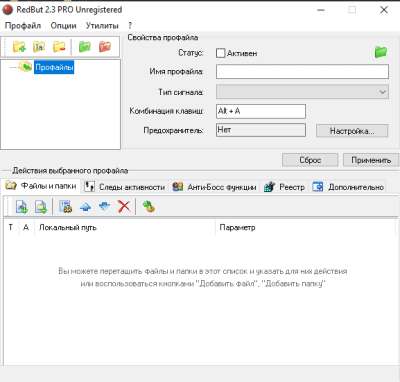This screenshot has width=400, height=382.
Task: Click the add folder icon in actions toolbar
Action: [x=41, y=207]
